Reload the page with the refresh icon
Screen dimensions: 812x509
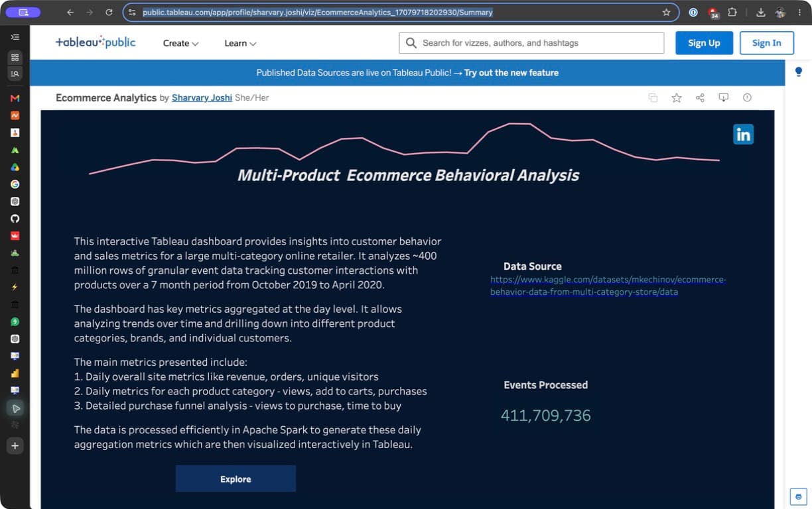[x=109, y=12]
